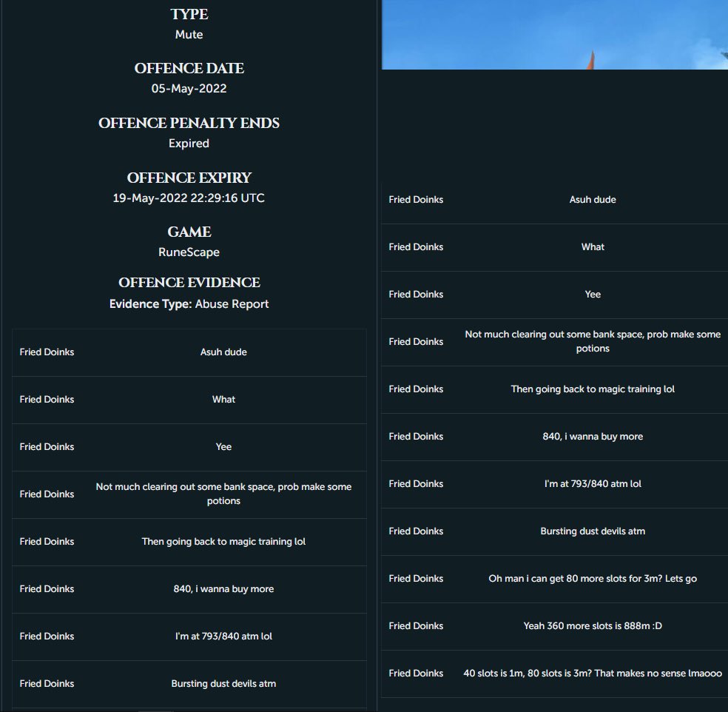The width and height of the screenshot is (728, 712).
Task: Select right panel 'Not much clearing out' message
Action: pos(593,341)
